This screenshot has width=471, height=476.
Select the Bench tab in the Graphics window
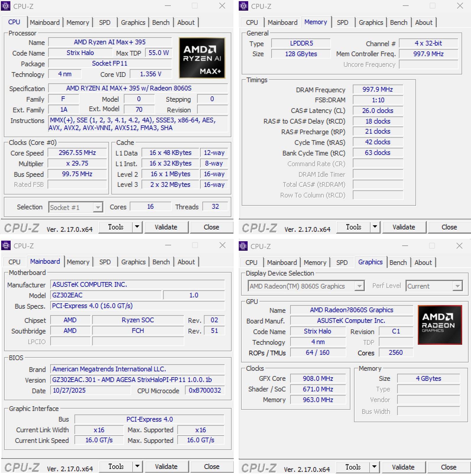tap(398, 263)
